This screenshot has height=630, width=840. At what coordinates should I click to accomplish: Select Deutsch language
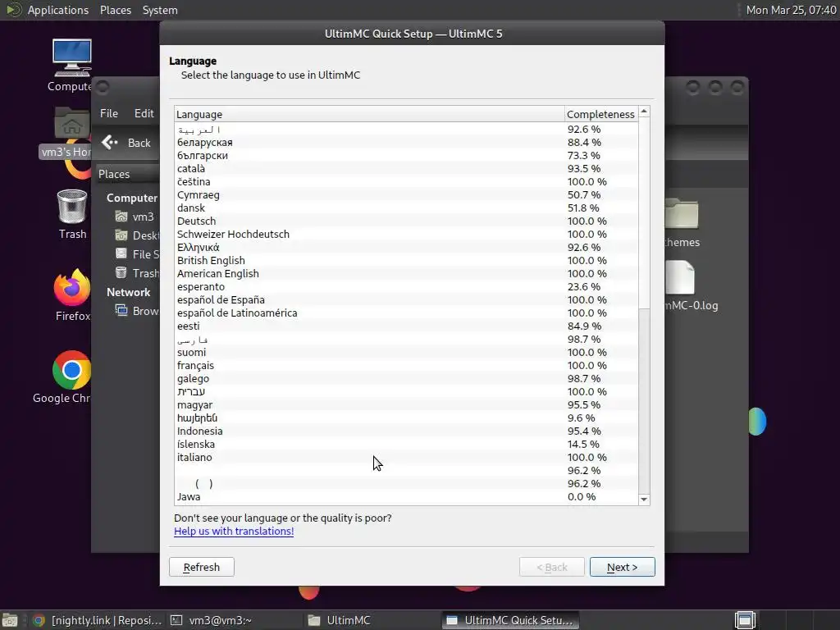click(406, 221)
